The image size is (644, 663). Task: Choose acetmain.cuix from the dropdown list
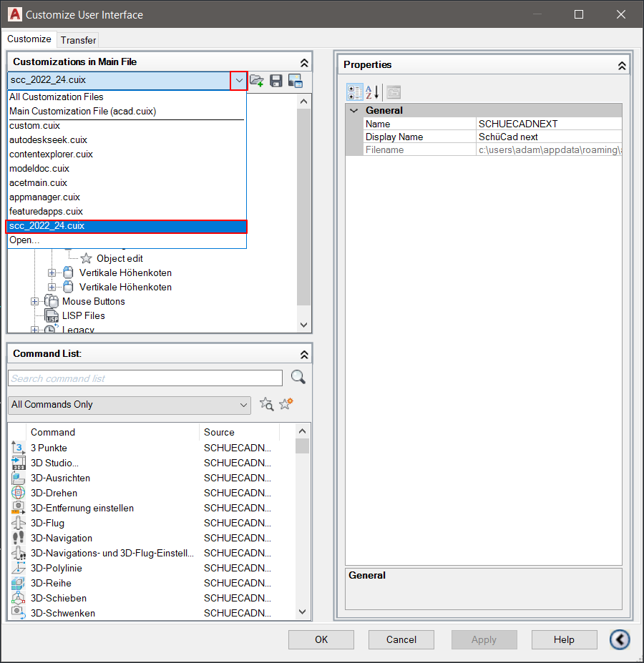point(38,183)
